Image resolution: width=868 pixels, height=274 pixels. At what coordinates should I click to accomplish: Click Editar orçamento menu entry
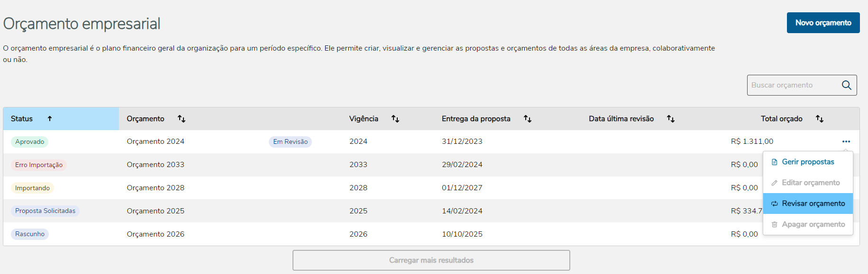pos(811,183)
